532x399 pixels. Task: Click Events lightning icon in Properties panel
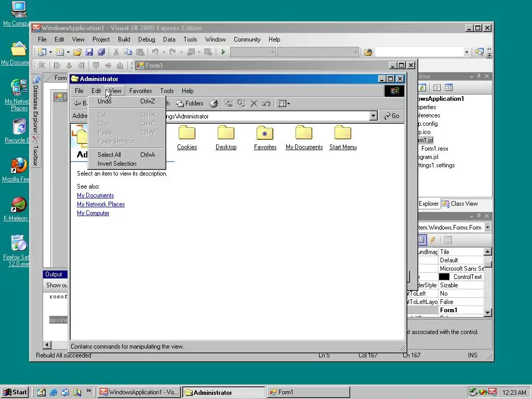coord(433,240)
